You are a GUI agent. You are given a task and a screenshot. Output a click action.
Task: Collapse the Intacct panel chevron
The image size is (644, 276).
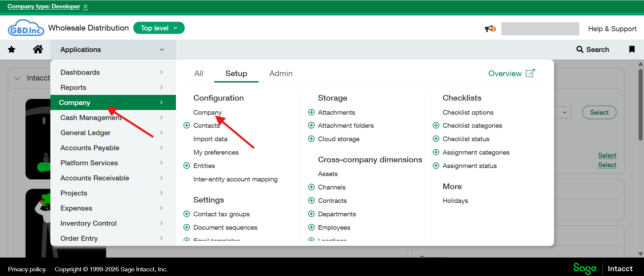(17, 78)
